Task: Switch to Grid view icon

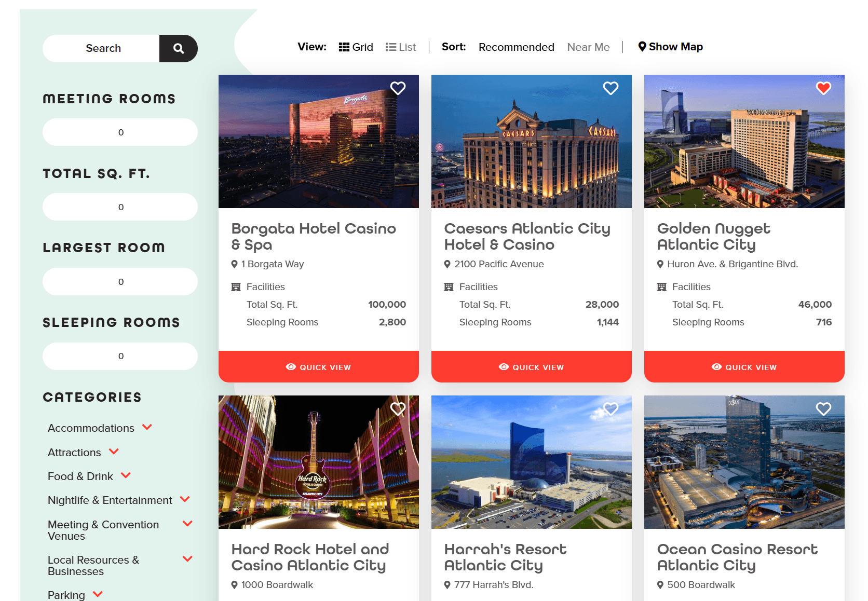Action: (344, 47)
